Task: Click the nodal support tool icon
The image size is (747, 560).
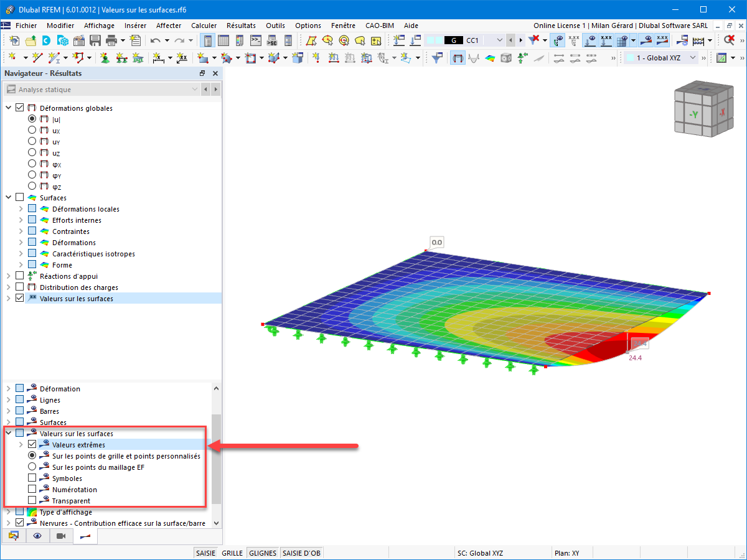Action: point(105,58)
